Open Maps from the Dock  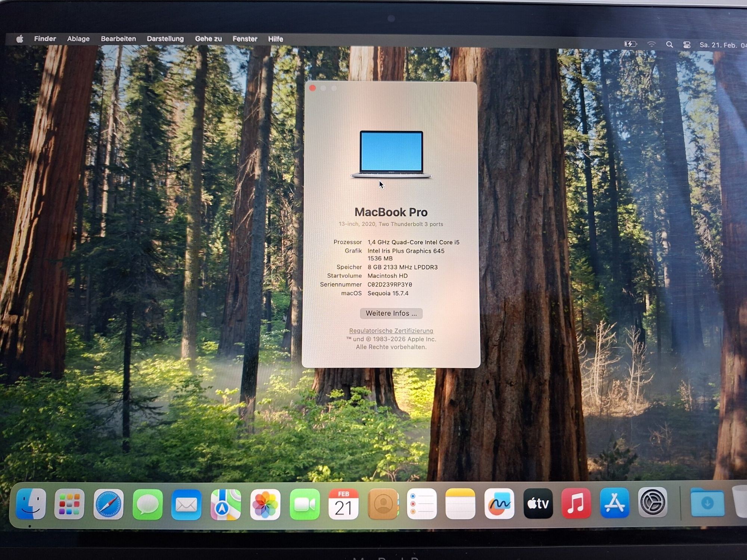(226, 504)
